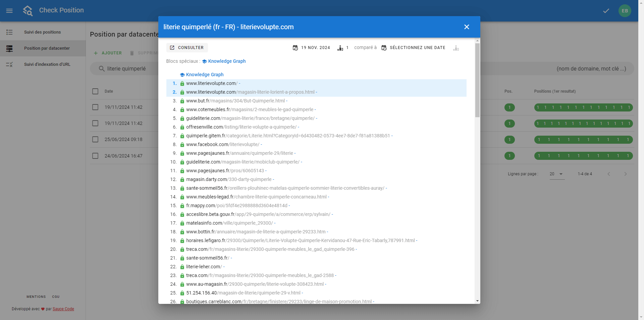Screen dimensions: 644x320
Task: Click Knowledge Graph link beside Blocs spéciaux
Action: (x=224, y=61)
